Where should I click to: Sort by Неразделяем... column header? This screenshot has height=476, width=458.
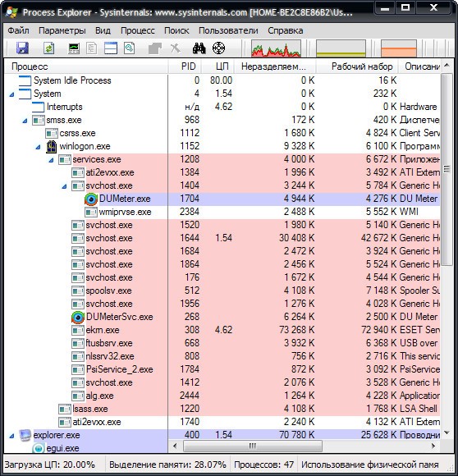click(x=276, y=66)
